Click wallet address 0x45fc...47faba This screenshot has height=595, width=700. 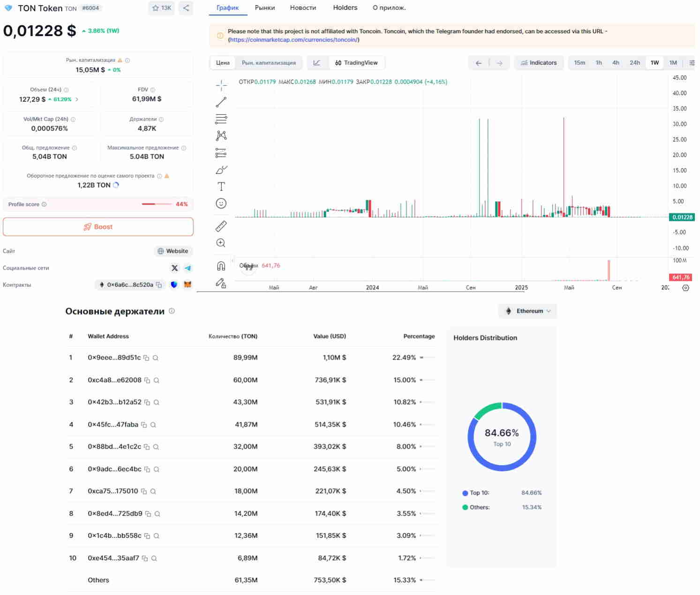(x=113, y=425)
